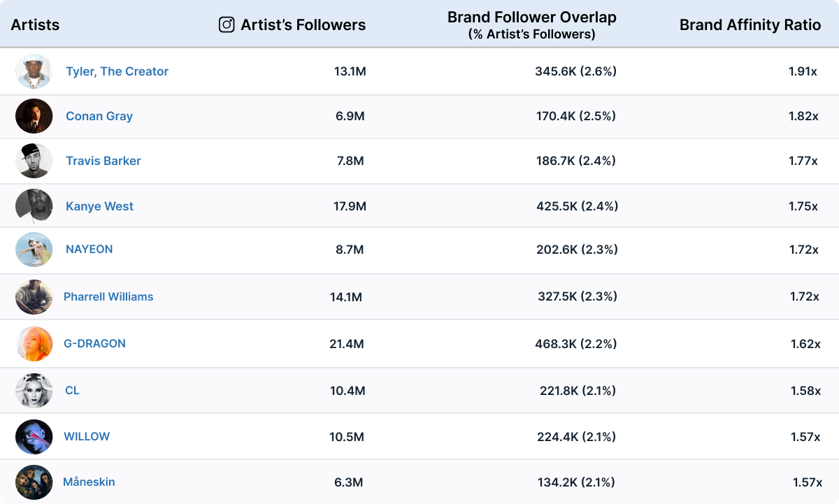Screen dimensions: 839x504
Task: Click Pharrell Williams' avatar photo
Action: click(34, 297)
